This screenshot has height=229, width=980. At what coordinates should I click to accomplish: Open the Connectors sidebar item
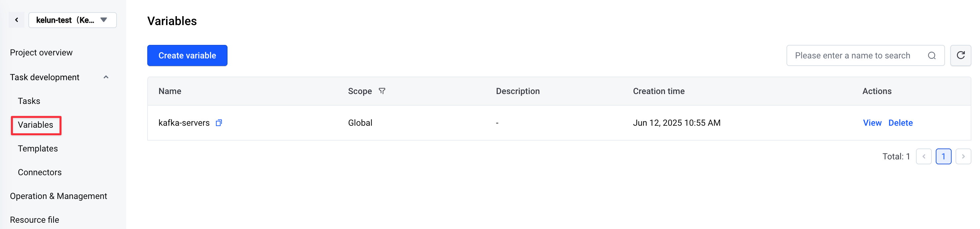tap(40, 172)
